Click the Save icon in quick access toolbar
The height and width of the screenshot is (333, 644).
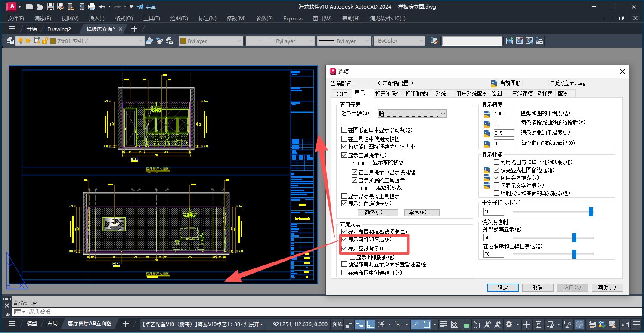(50, 7)
